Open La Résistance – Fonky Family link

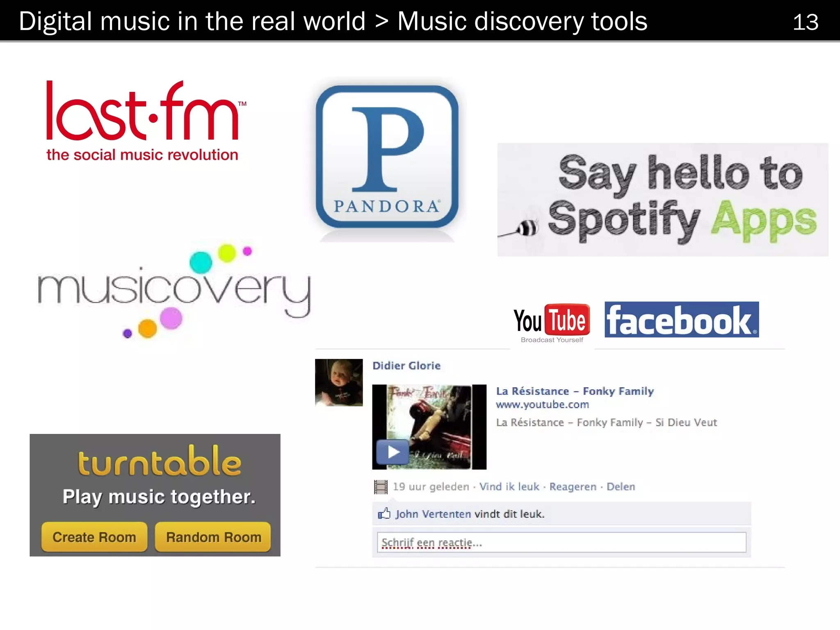pyautogui.click(x=575, y=391)
